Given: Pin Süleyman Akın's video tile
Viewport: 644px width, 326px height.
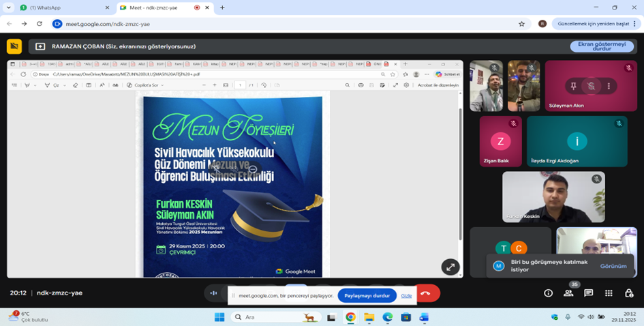Looking at the screenshot, I should click(x=573, y=86).
